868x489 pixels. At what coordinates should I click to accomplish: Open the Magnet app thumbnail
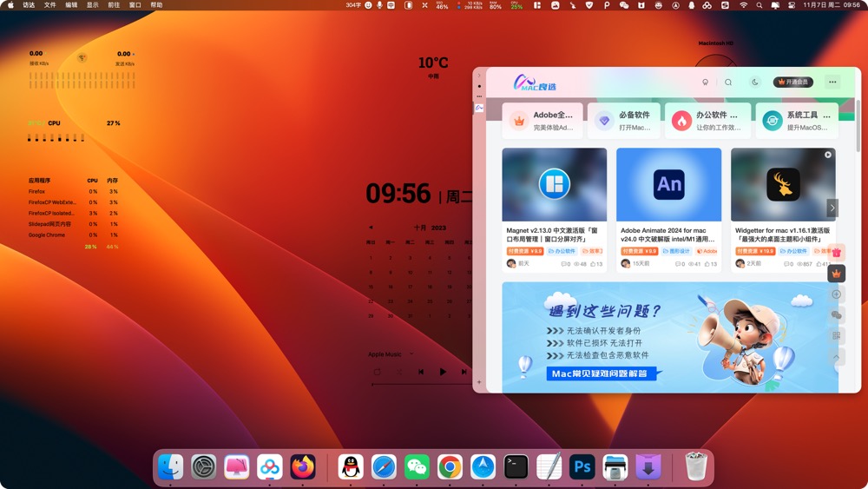tap(554, 184)
